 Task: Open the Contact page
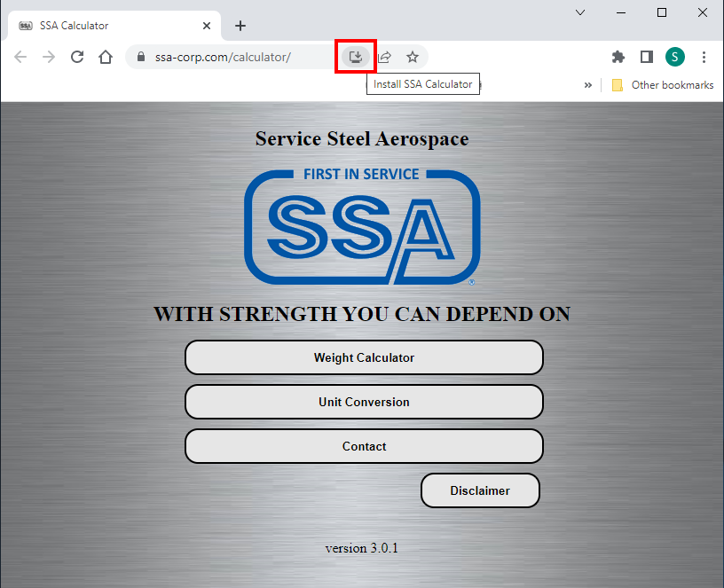pyautogui.click(x=364, y=446)
